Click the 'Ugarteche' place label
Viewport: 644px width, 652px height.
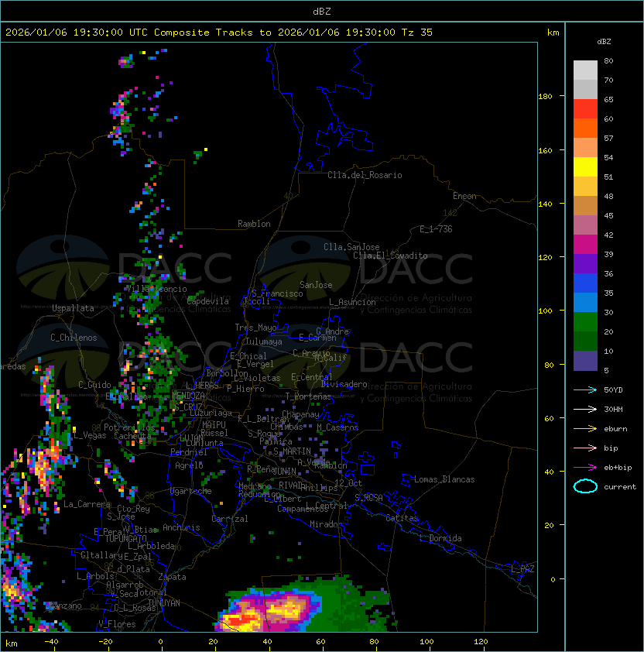pyautogui.click(x=190, y=491)
